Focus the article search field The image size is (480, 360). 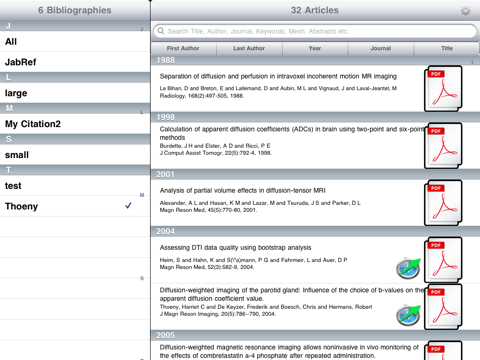pos(315,31)
